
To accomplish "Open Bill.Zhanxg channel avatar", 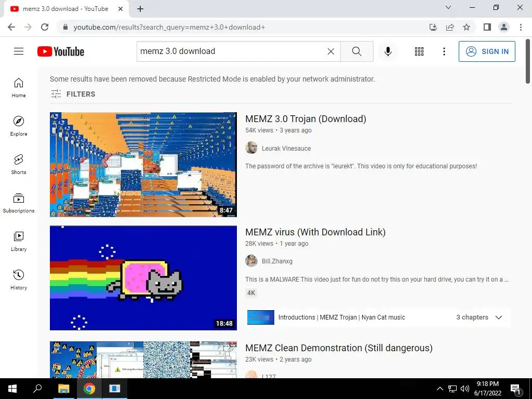I will point(251,261).
